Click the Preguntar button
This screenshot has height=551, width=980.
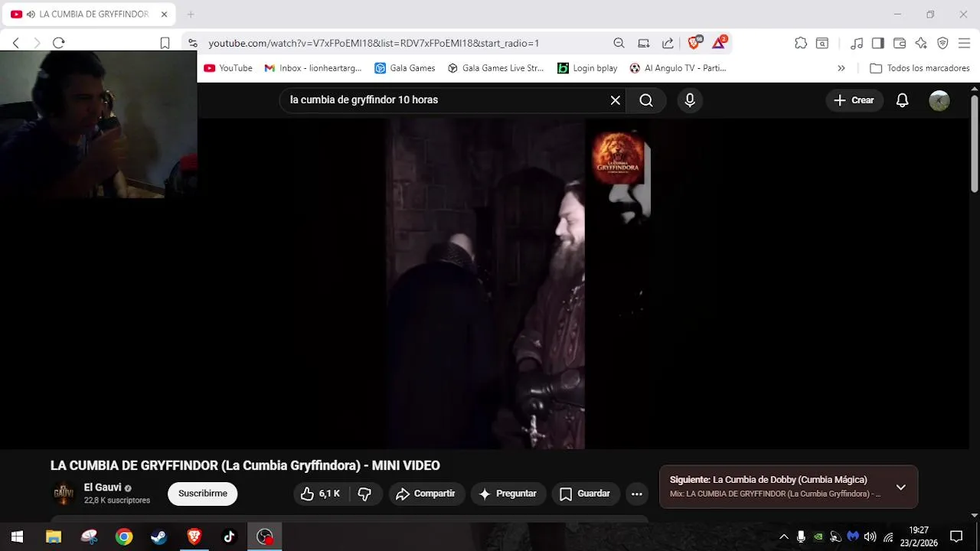point(508,494)
